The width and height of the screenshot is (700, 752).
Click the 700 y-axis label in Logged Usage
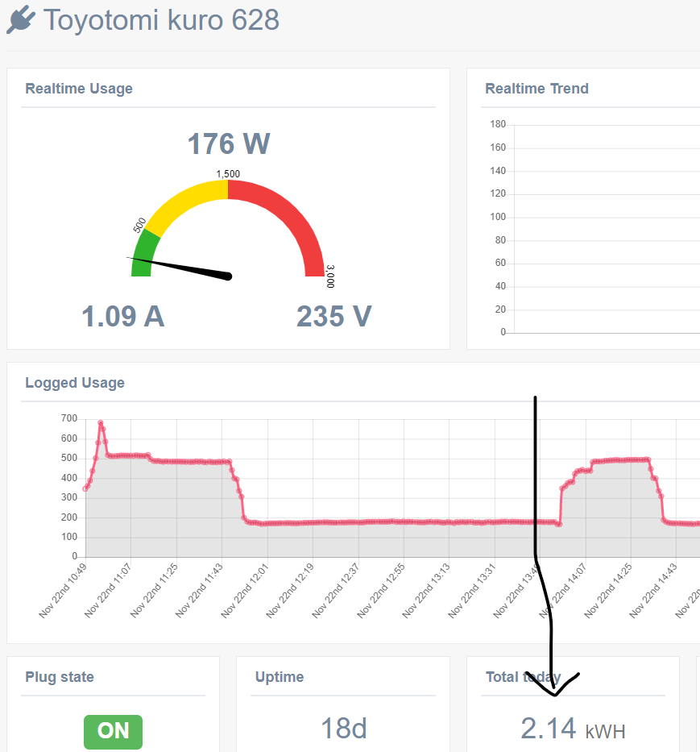coord(69,418)
